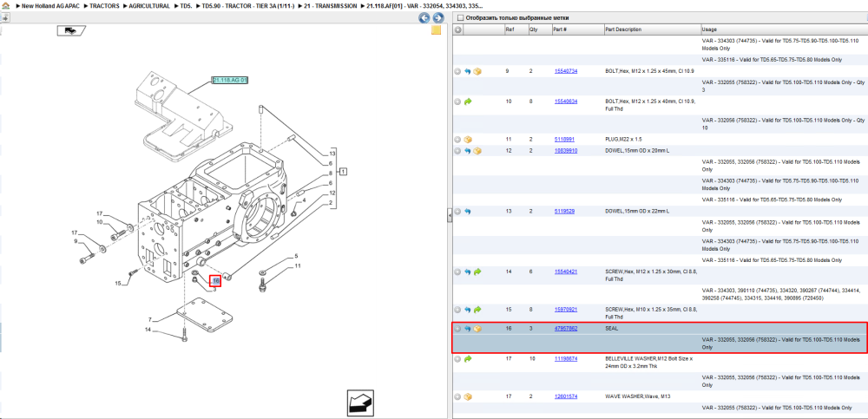Screen dimensions: 868x419
Task: Select the round marker for SEAL row
Action: click(457, 329)
